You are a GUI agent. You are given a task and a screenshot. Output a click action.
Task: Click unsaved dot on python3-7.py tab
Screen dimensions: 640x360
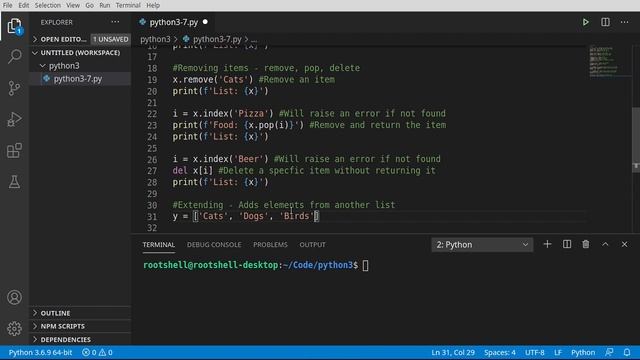click(x=205, y=22)
